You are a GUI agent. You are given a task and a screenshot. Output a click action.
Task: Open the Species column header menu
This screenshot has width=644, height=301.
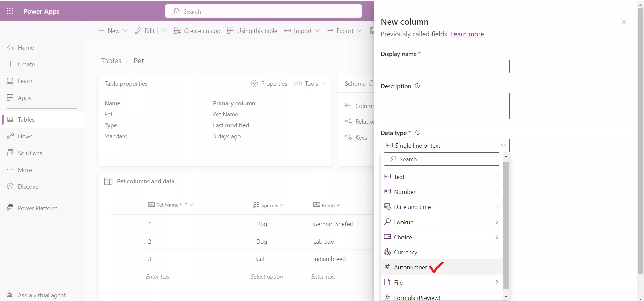tap(268, 205)
